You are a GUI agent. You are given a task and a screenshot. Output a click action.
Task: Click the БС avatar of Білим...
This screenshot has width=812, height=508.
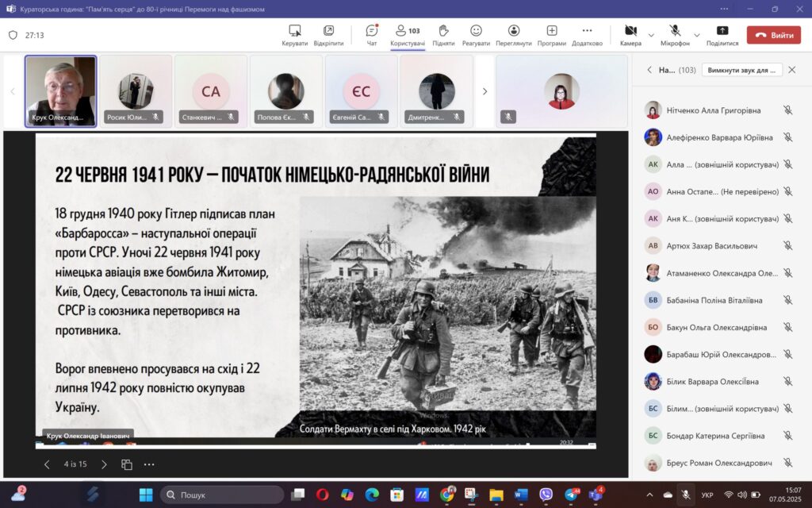pyautogui.click(x=653, y=409)
